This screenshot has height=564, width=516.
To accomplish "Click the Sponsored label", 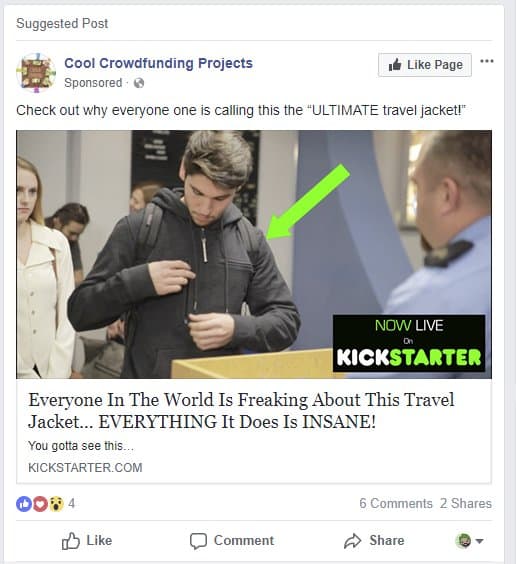I will pos(93,83).
